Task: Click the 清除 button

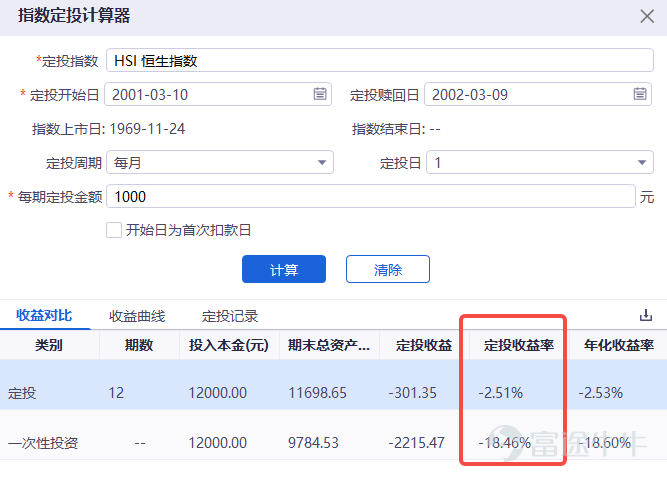Action: pyautogui.click(x=388, y=269)
